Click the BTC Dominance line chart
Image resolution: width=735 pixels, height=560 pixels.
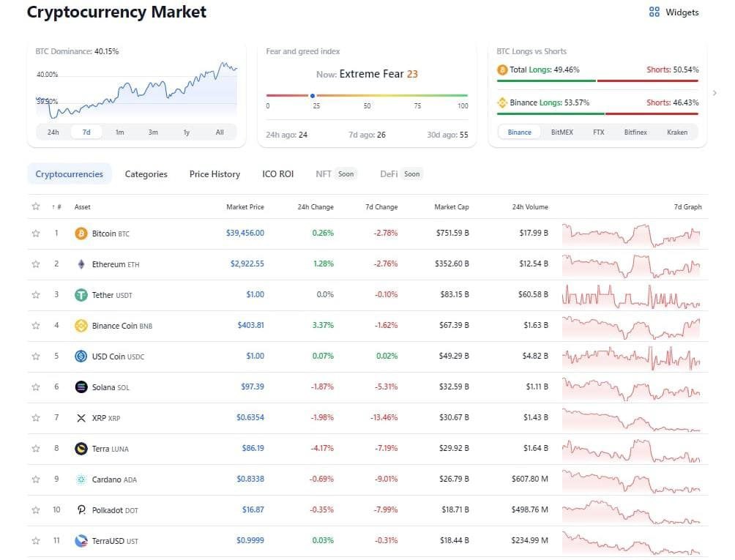coord(136,89)
